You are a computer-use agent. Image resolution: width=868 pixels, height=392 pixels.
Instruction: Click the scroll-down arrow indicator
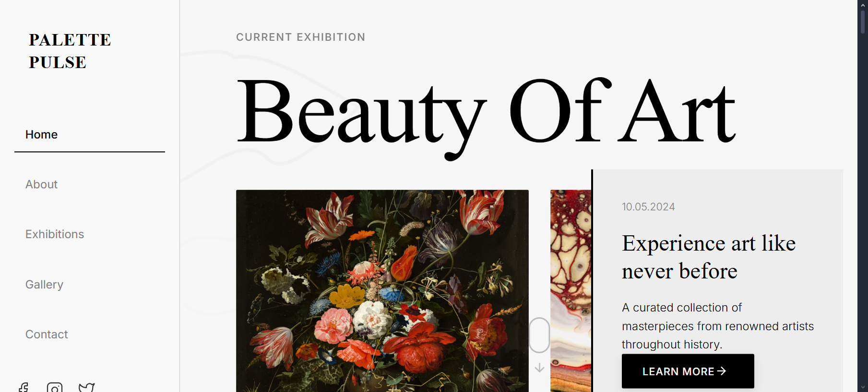coord(539,368)
